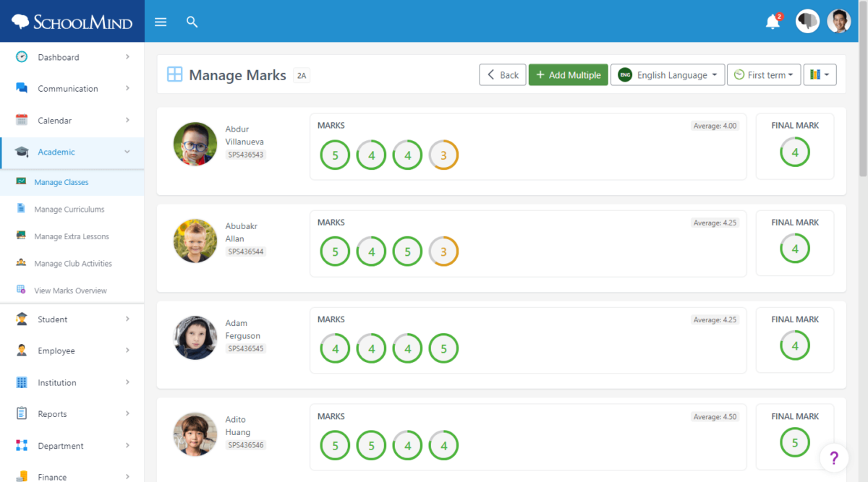868x482 pixels.
Task: Click Adam Ferguson's mark 5
Action: point(443,348)
